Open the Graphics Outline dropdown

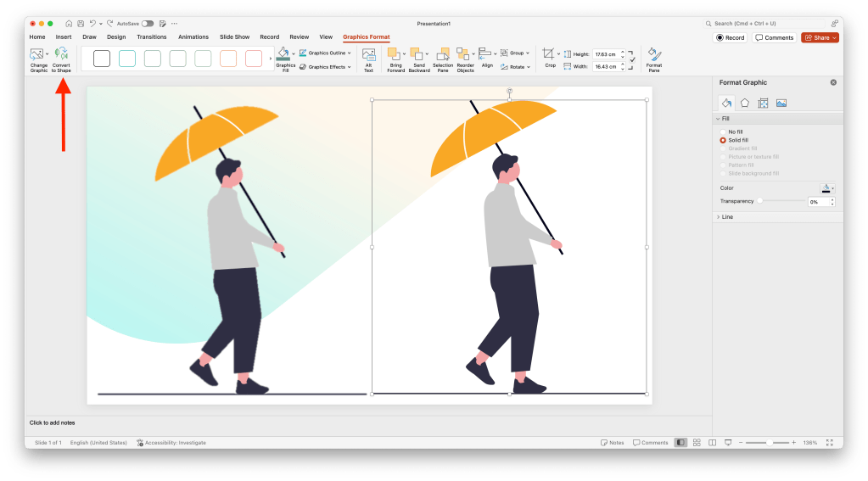pyautogui.click(x=324, y=53)
